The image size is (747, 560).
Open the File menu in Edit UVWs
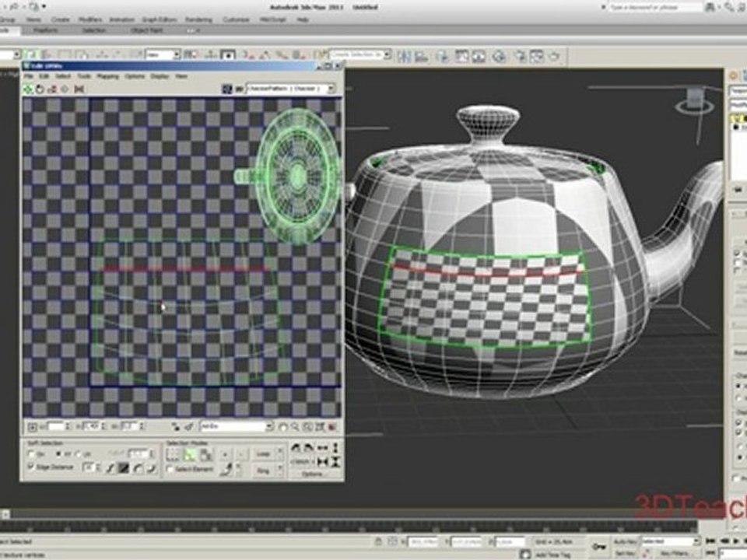point(29,76)
